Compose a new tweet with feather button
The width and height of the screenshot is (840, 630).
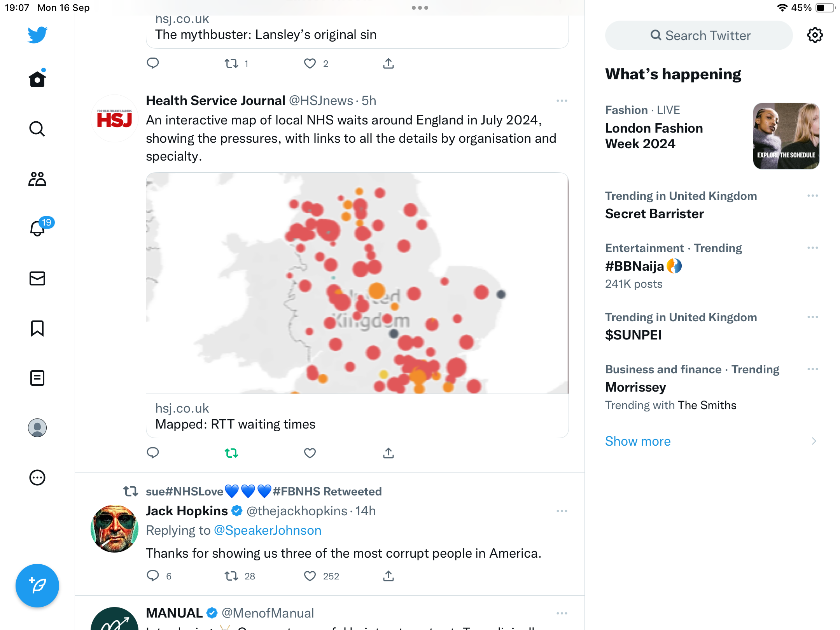click(x=37, y=586)
